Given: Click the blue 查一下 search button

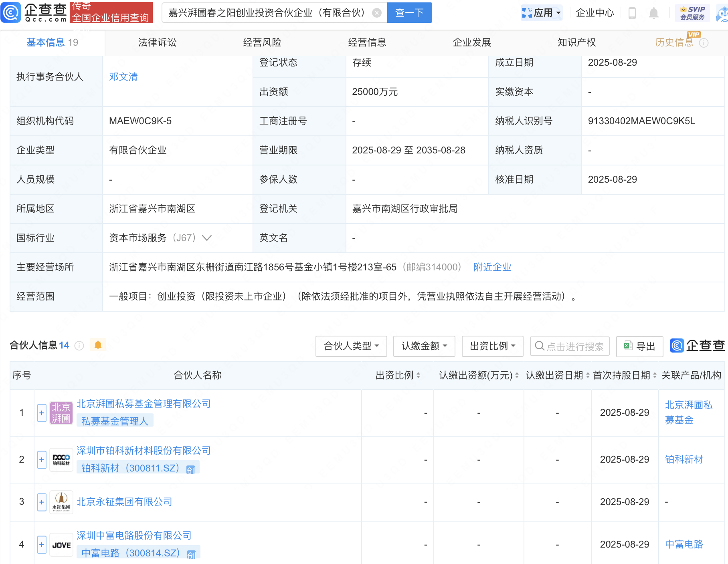Looking at the screenshot, I should click(409, 12).
